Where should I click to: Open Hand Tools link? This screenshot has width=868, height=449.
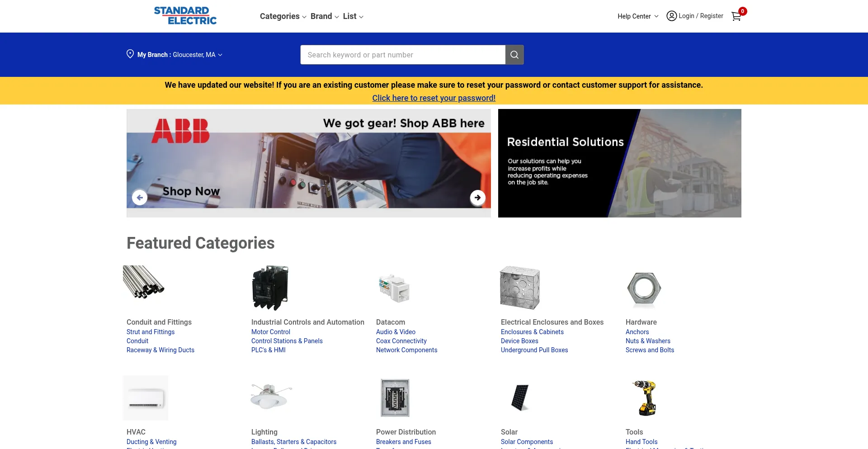pyautogui.click(x=642, y=442)
